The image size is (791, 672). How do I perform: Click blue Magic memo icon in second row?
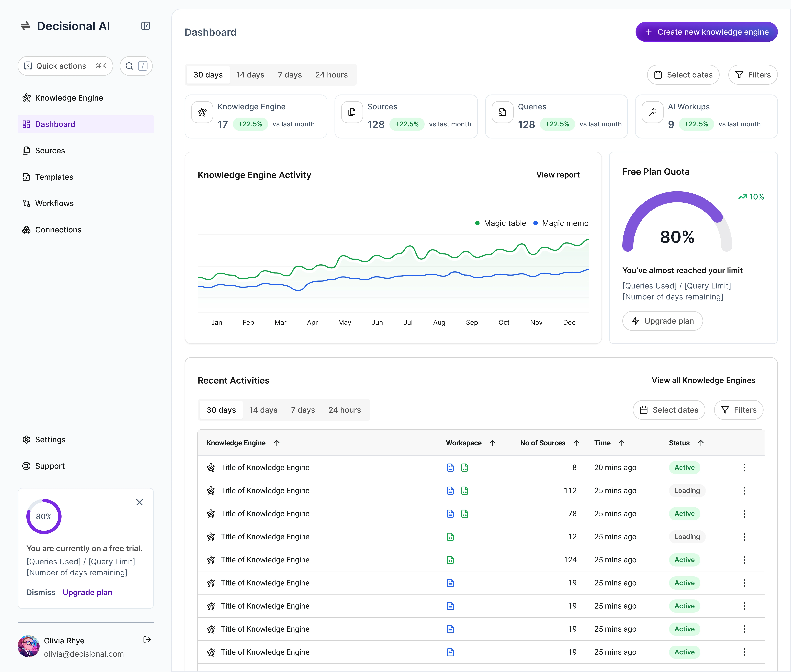coord(450,491)
